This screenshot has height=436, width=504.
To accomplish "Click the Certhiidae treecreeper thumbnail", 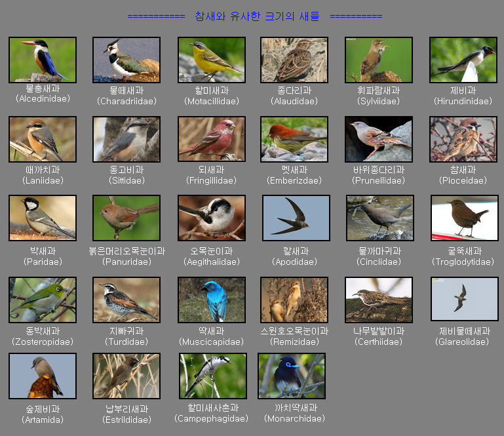I will (379, 300).
